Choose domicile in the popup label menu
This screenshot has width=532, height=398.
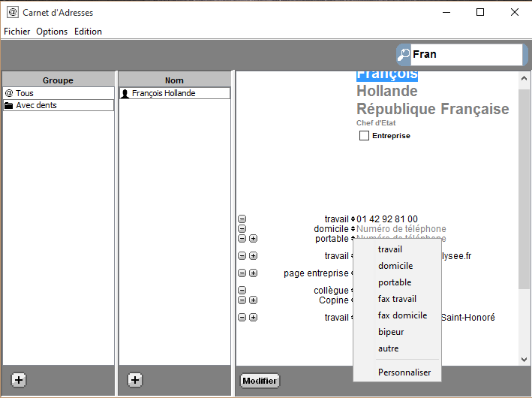397,266
